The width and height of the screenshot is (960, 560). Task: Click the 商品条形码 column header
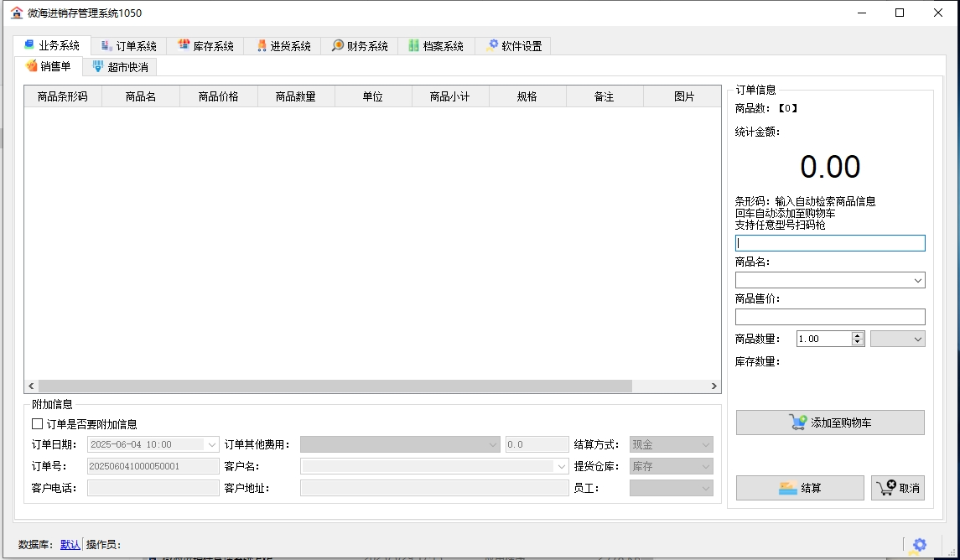click(62, 96)
